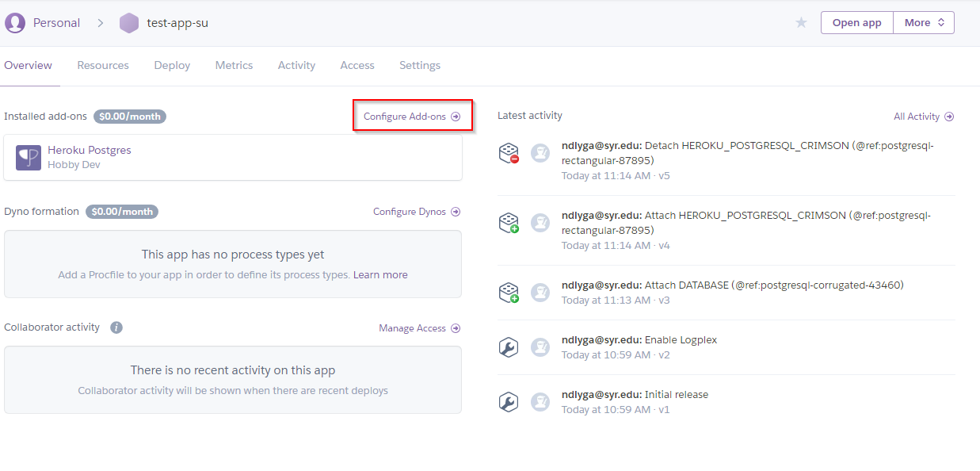This screenshot has width=980, height=471.
Task: Click the Dyno formation $0.00/month badge
Action: click(x=122, y=212)
